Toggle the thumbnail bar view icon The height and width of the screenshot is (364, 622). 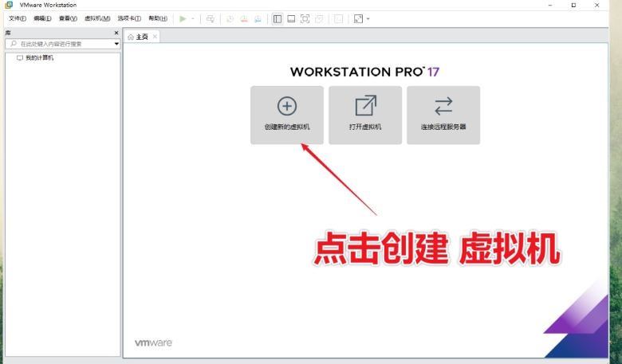click(x=291, y=18)
